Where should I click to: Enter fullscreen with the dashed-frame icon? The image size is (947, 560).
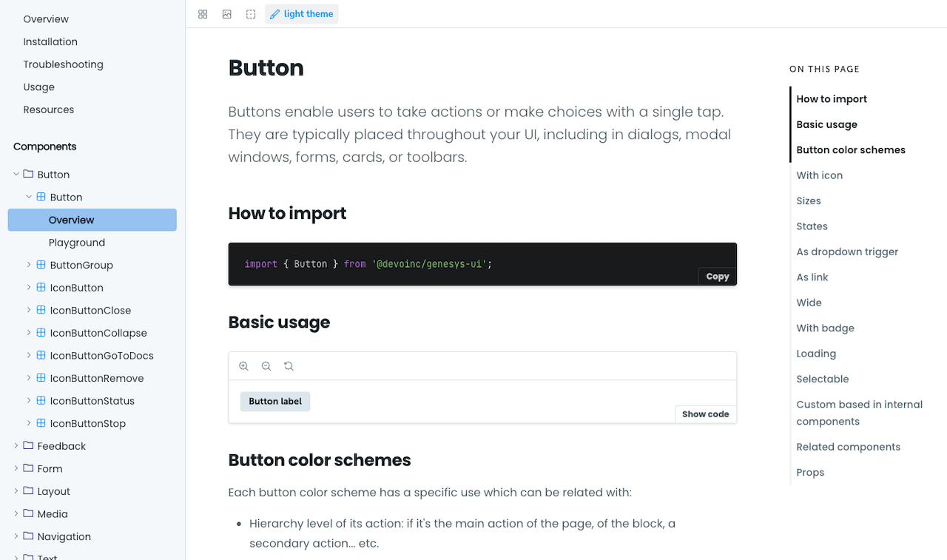click(x=250, y=13)
